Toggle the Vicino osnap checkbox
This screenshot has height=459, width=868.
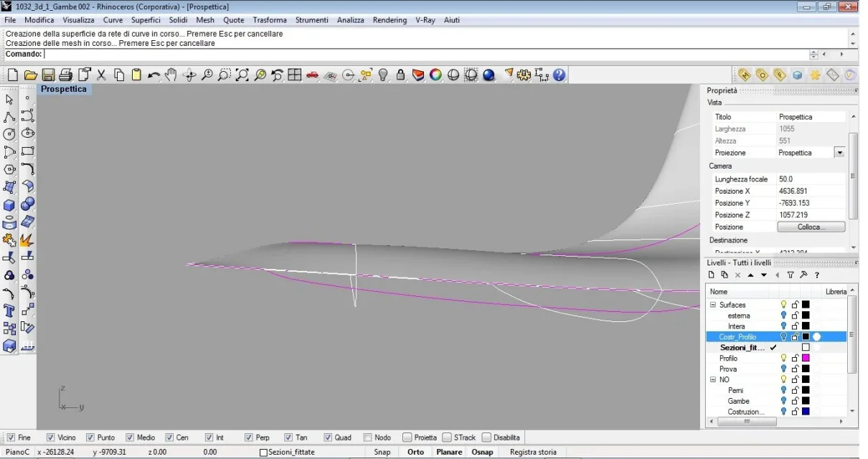click(50, 437)
